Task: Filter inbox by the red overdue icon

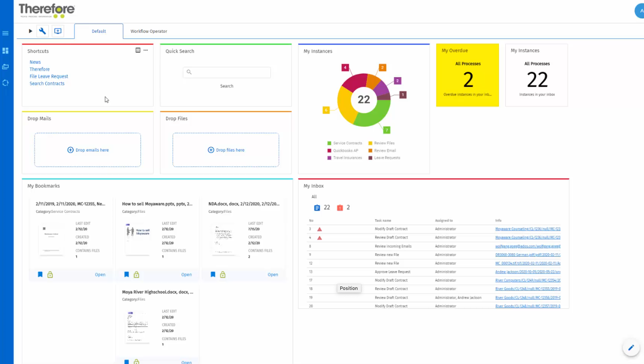Action: (x=339, y=207)
